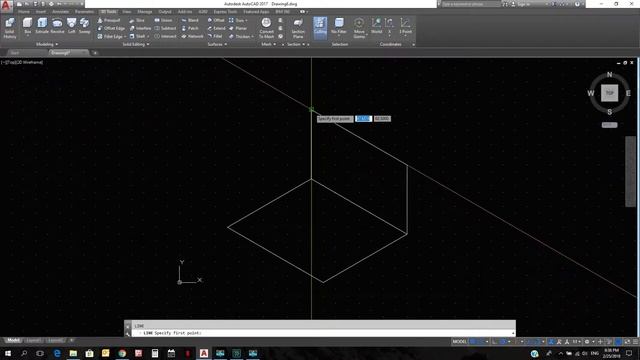
Task: Select the Sweep tool
Action: [x=84, y=26]
